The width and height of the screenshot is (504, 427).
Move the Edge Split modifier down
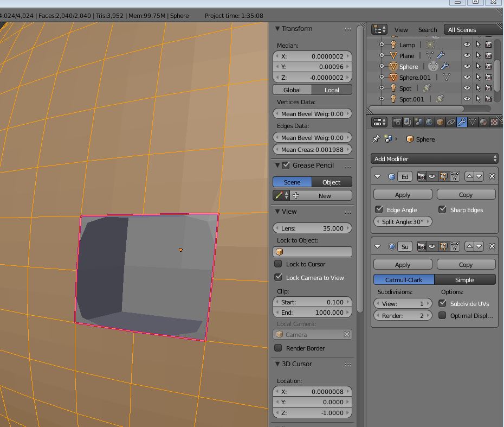(x=479, y=176)
